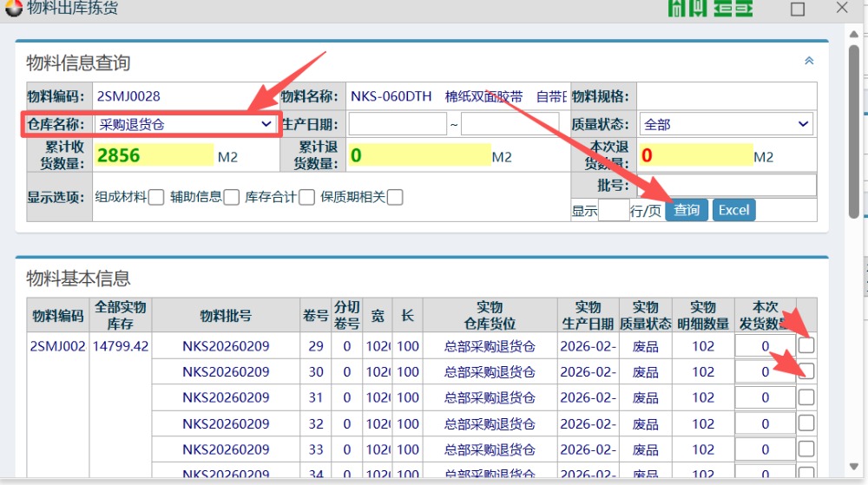Close the 物料出库拣货 window

coord(841,8)
